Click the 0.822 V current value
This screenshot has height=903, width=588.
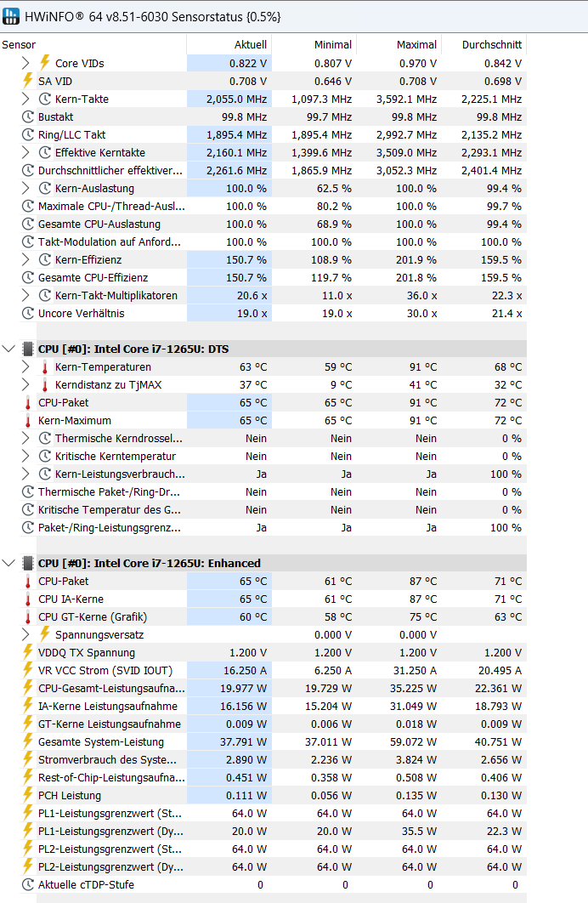(248, 64)
